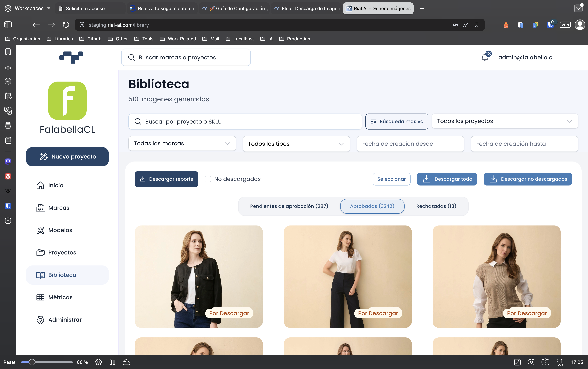The height and width of the screenshot is (369, 588).
Task: Bookmark this page from the address bar
Action: [x=476, y=25]
